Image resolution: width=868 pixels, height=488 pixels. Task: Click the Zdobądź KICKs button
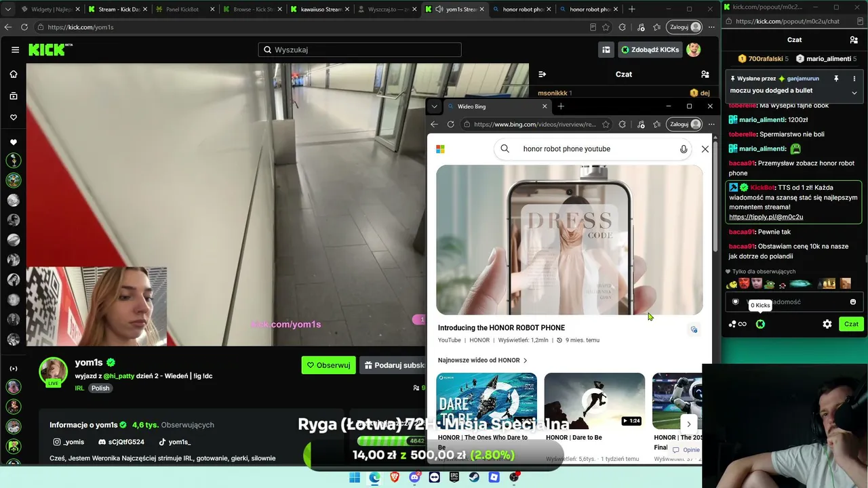click(650, 49)
